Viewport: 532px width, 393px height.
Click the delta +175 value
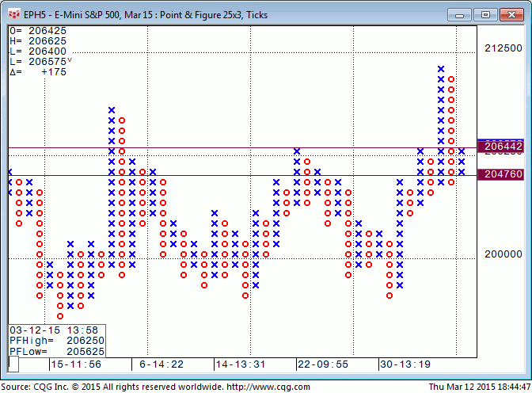click(x=38, y=72)
